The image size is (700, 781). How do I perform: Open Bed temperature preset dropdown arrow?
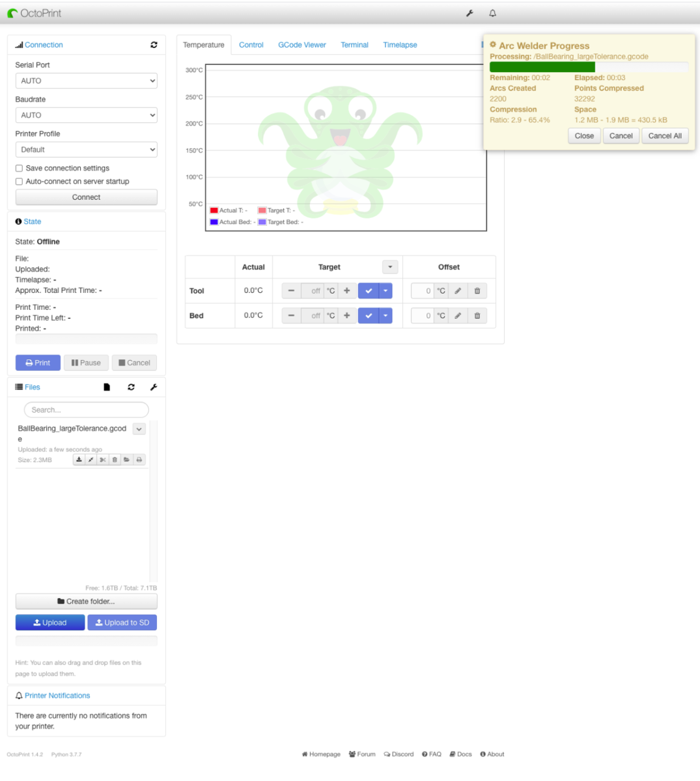point(386,316)
